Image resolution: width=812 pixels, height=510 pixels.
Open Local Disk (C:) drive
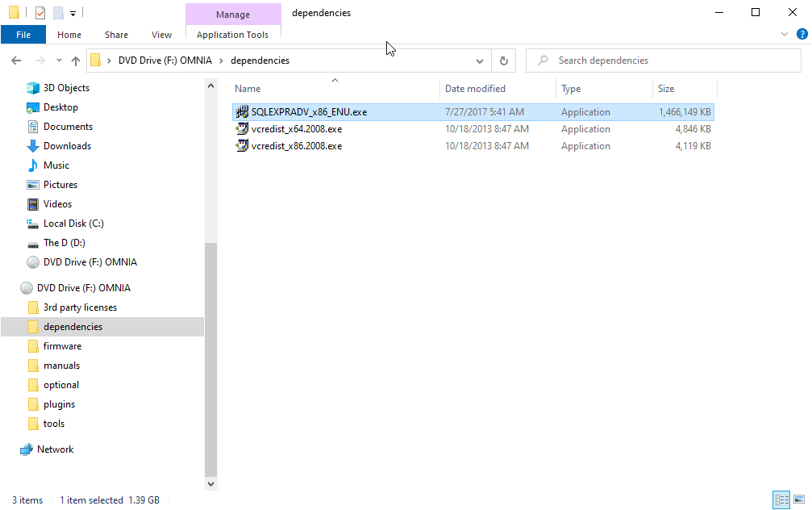73,224
